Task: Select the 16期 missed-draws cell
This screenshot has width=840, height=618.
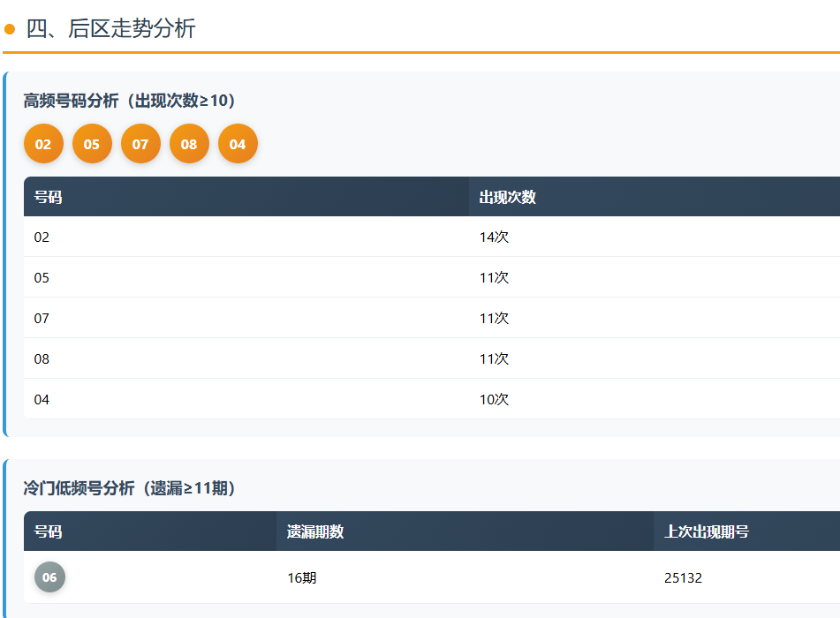Action: pyautogui.click(x=301, y=578)
